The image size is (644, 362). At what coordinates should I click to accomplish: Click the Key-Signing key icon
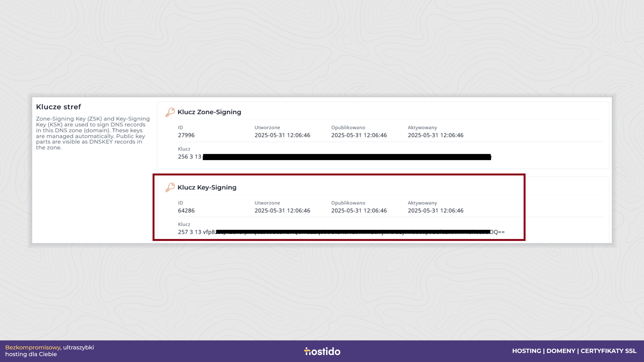click(x=170, y=187)
